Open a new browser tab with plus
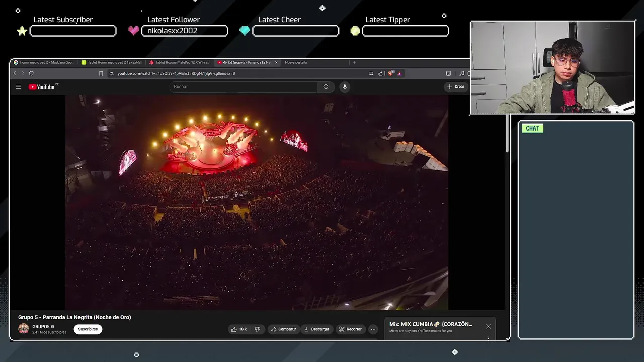644x362 pixels. [354, 62]
